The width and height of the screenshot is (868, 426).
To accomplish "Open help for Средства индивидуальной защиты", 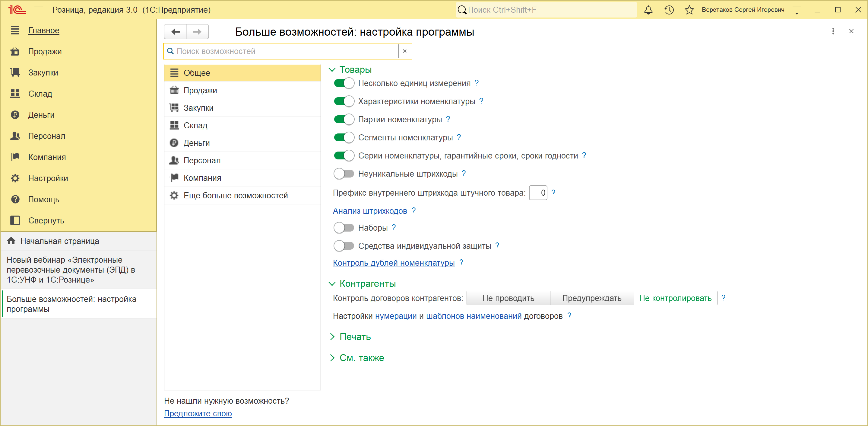I will click(497, 245).
